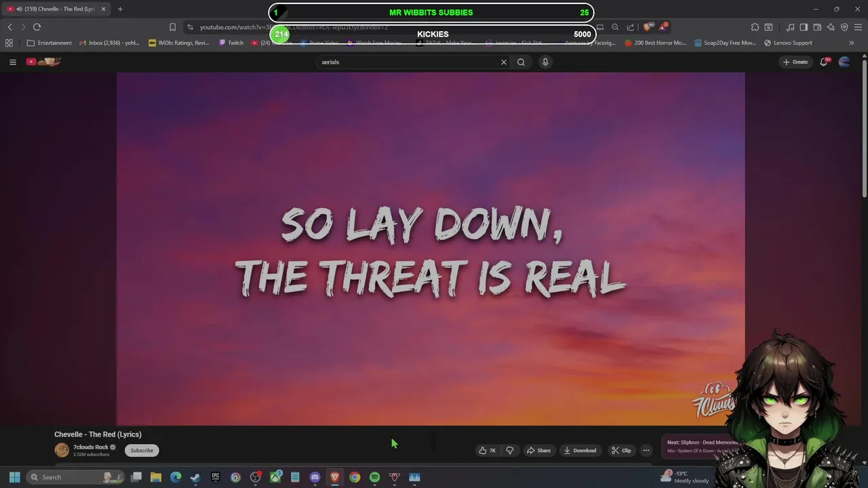868x488 pixels.
Task: Go to the YouTube home logo
Action: pyautogui.click(x=43, y=62)
